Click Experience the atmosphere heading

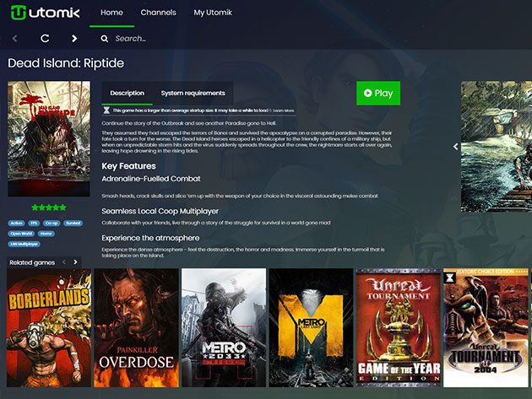150,238
